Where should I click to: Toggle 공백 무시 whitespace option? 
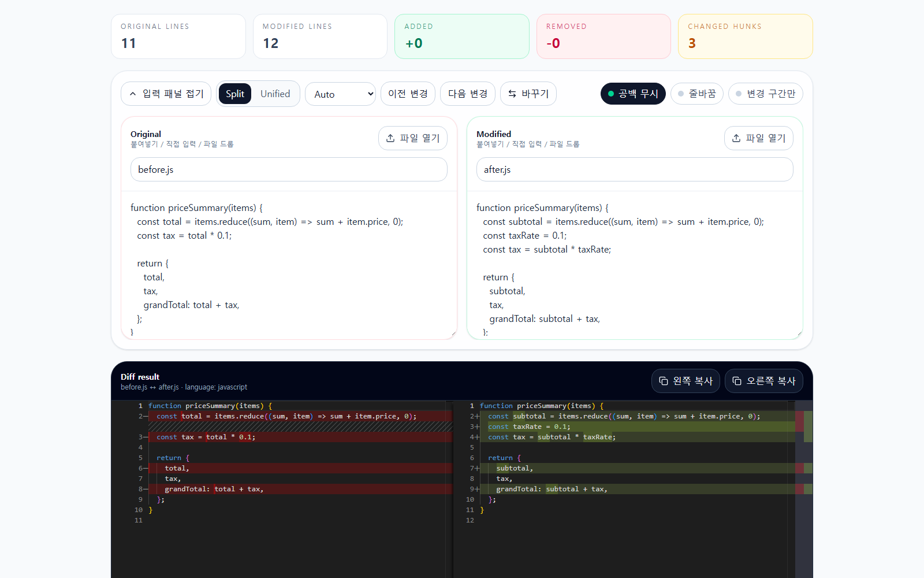click(x=633, y=94)
